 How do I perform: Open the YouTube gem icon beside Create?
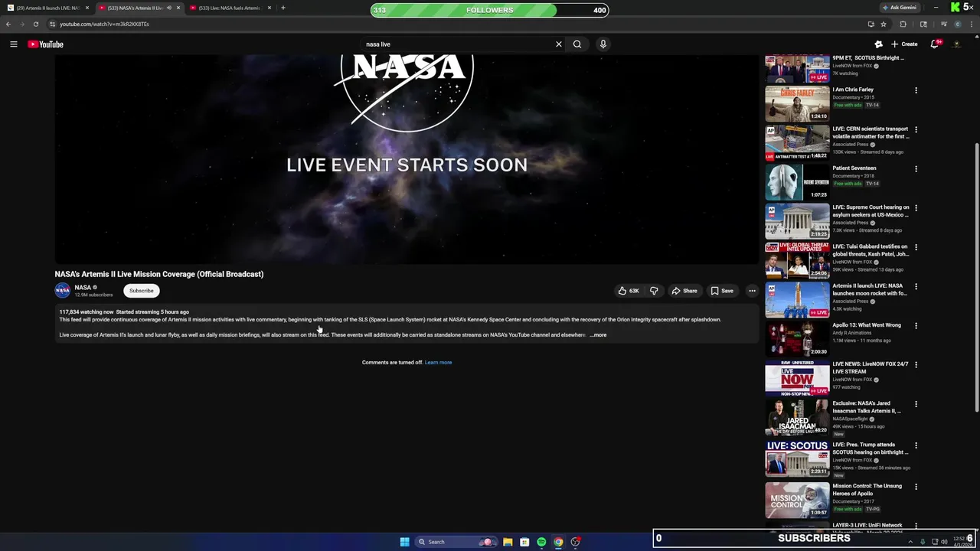point(878,44)
